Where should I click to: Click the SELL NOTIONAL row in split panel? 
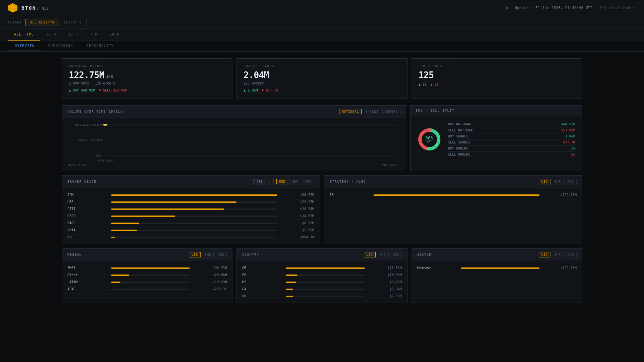click(x=512, y=130)
